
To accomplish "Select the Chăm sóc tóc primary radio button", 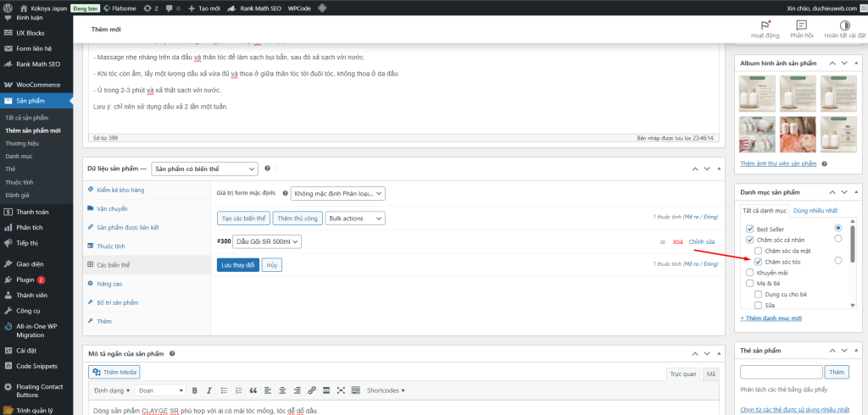I will 837,261.
